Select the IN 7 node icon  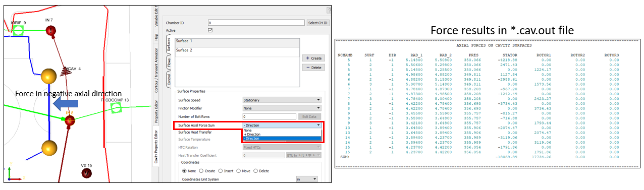click(50, 31)
